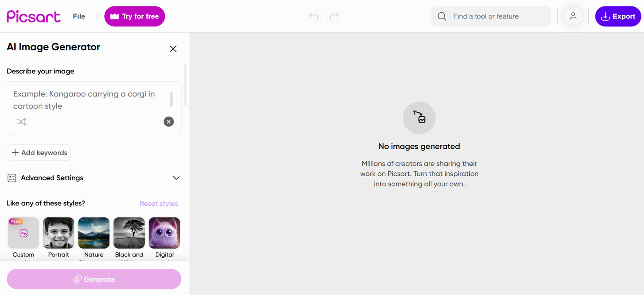Select the Nature style thumbnail

pos(94,233)
